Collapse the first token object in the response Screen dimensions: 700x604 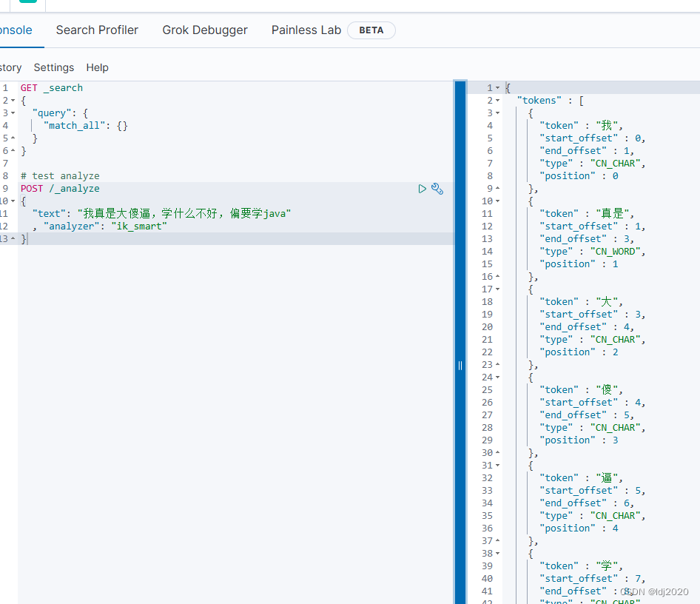(496, 113)
